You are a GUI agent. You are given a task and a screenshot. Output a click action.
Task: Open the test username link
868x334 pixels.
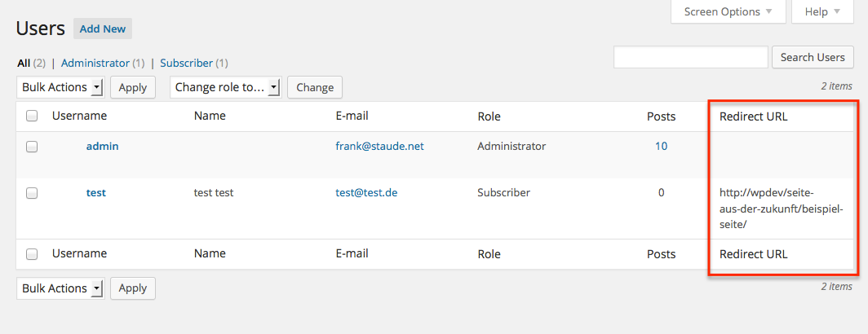pyautogui.click(x=96, y=193)
